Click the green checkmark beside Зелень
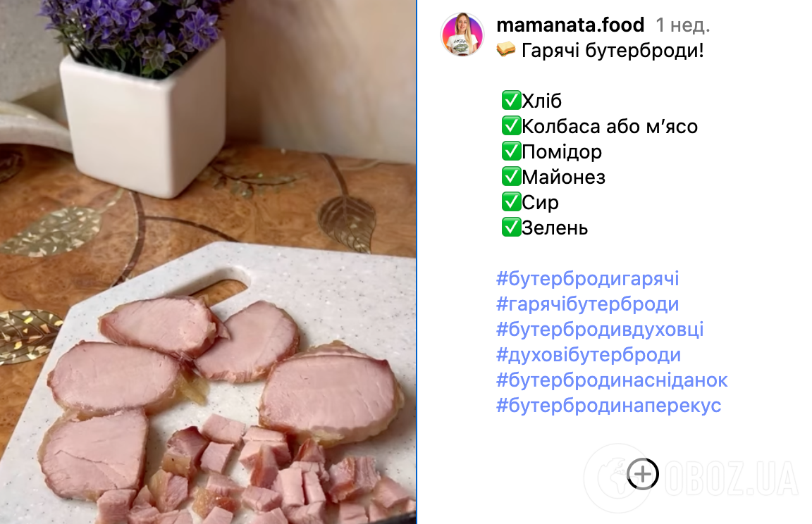Viewport: 812px width, 524px height. pyautogui.click(x=511, y=227)
